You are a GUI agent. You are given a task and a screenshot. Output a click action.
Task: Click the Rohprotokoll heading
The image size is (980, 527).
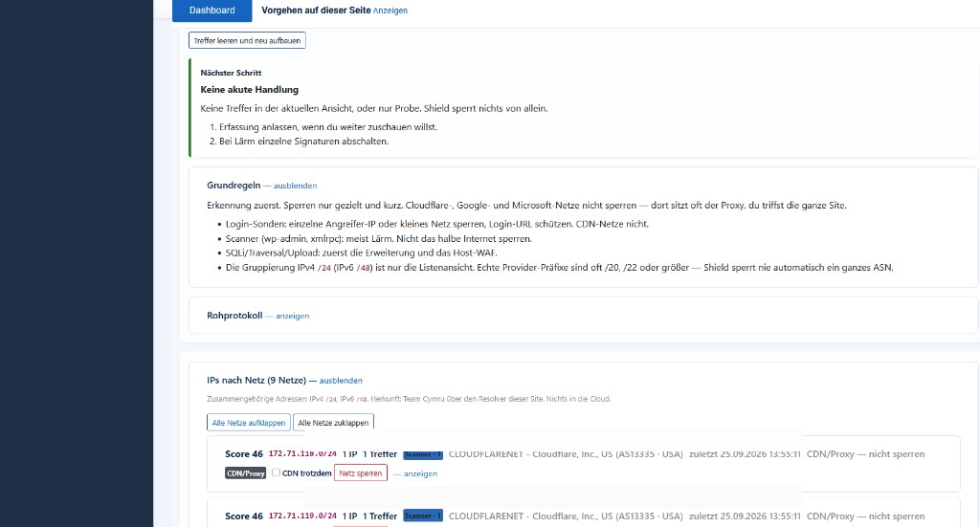click(234, 316)
